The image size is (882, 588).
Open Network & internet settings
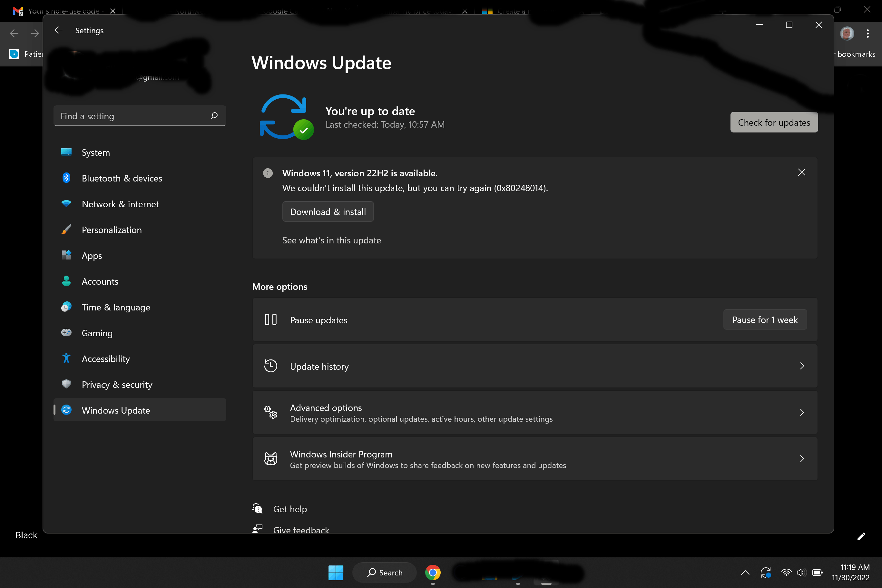coord(120,204)
